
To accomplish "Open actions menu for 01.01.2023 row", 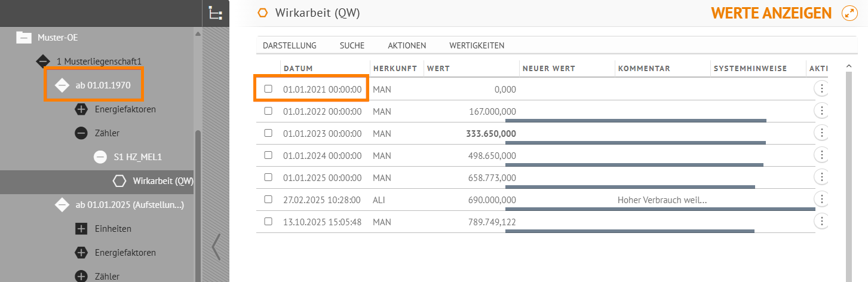I will pos(822,133).
